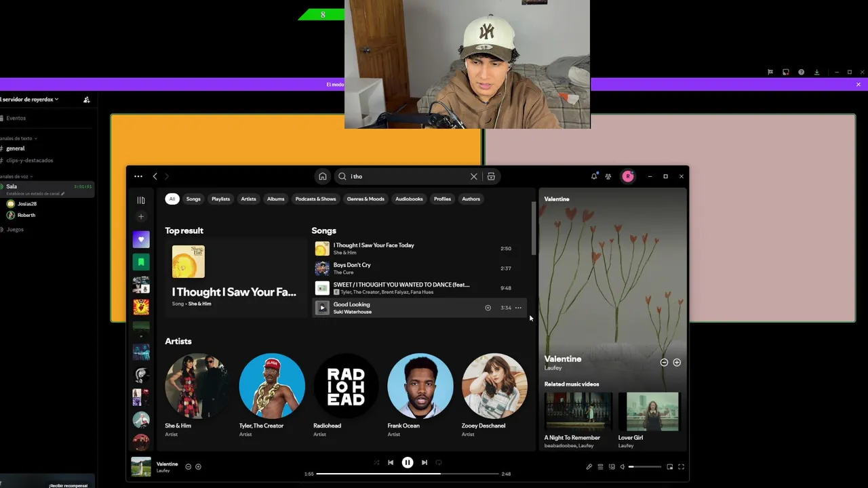Open the Friend Activity icon

(608, 176)
